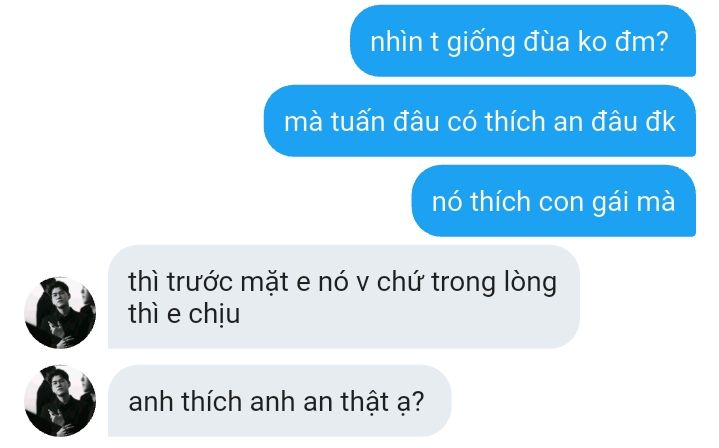Select the "nhìn t giống đùa ko đm?" bubble
Image resolution: width=719 pixels, height=448 pixels.
pyautogui.click(x=523, y=41)
